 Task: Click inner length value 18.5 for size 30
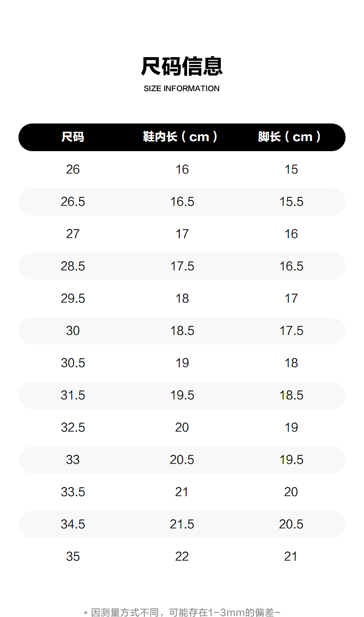coord(182,331)
